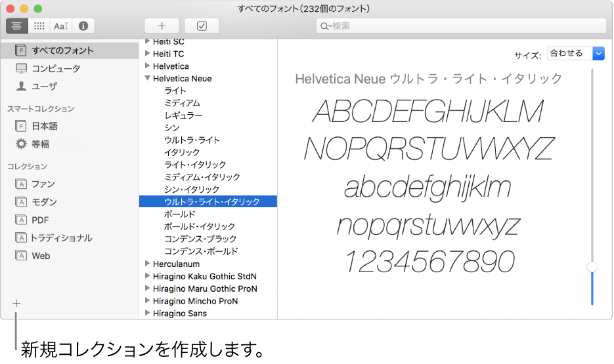
Task: Select ユーザ in sidebar
Action: point(70,87)
